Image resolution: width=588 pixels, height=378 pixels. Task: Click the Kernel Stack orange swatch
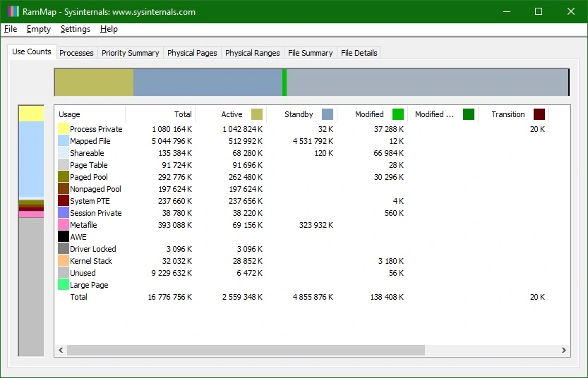(x=64, y=261)
